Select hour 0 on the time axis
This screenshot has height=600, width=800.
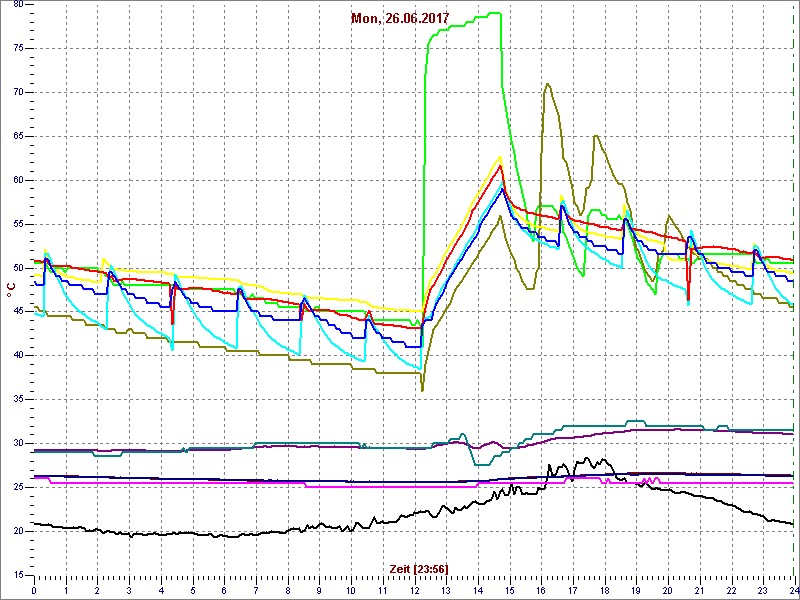point(34,590)
